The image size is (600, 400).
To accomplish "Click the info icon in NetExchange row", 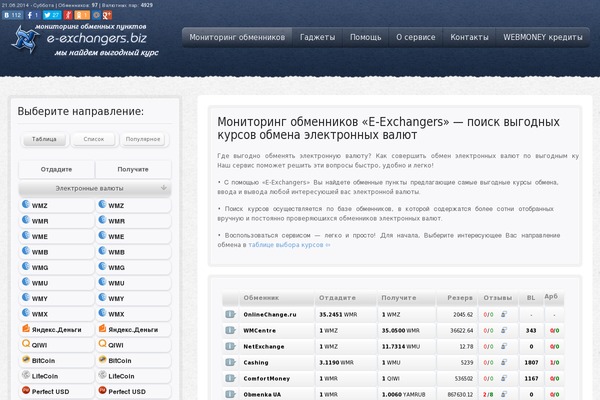I will (230, 346).
